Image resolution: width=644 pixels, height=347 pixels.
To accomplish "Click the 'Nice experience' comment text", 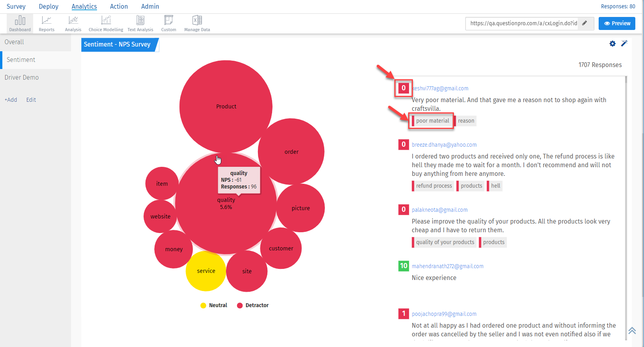I will click(x=434, y=278).
